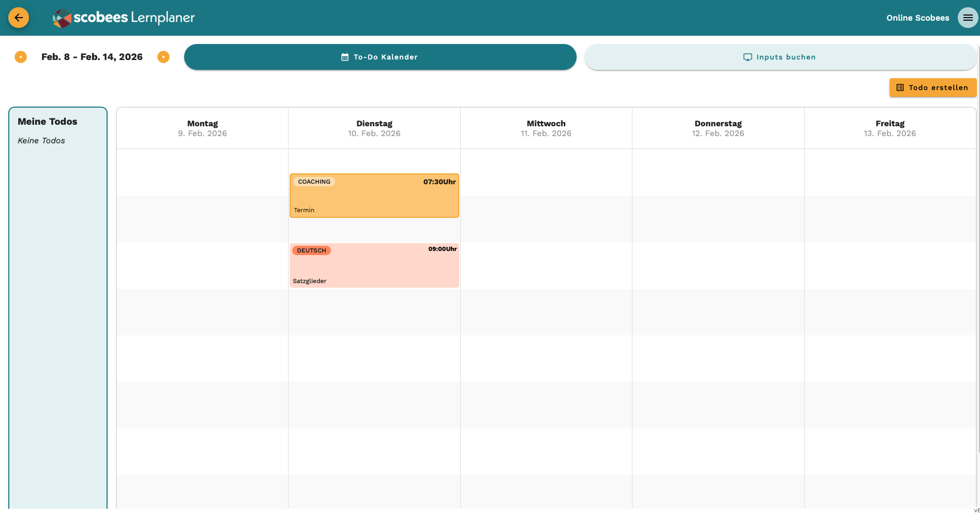This screenshot has height=517, width=980.
Task: Click Online Scobees user name
Action: [x=917, y=18]
